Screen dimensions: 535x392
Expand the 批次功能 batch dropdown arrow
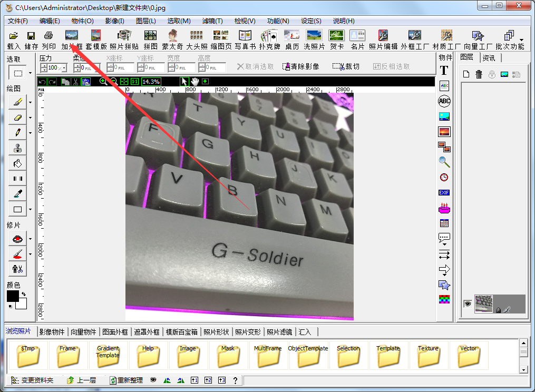click(521, 40)
